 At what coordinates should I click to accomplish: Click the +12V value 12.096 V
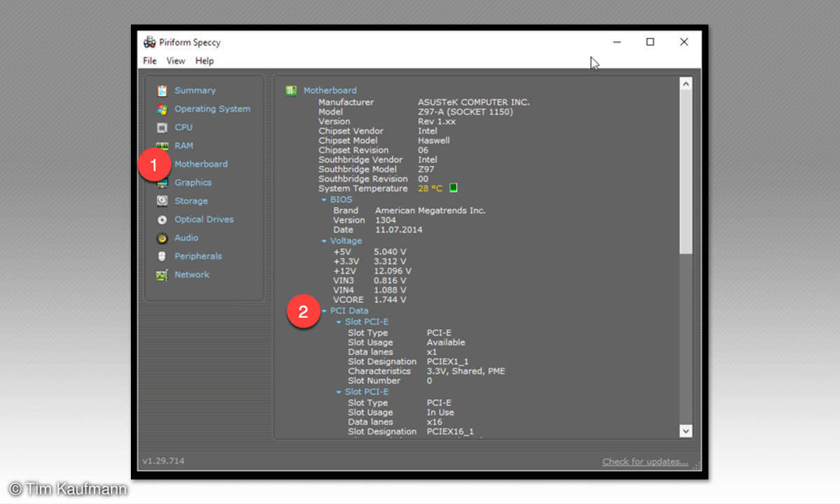tap(393, 271)
